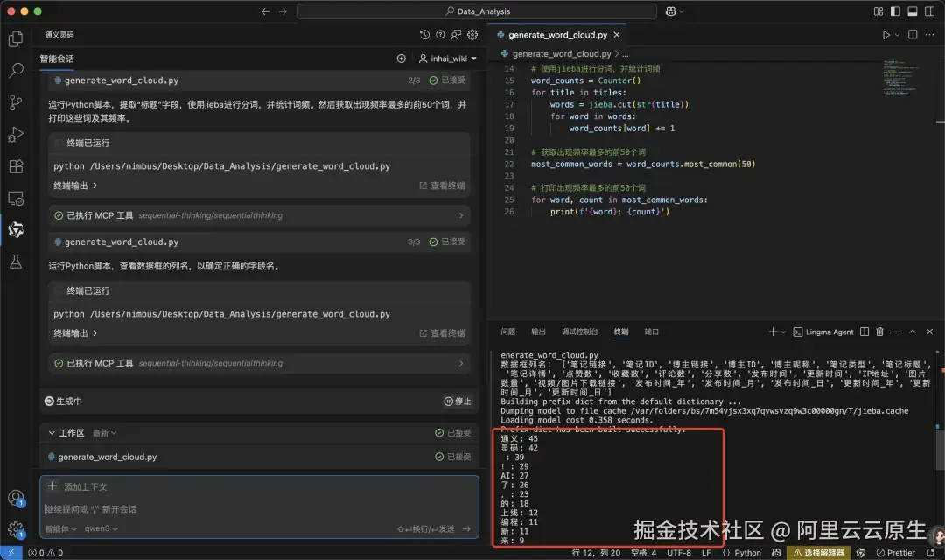Split the editor to the right

tap(913, 35)
